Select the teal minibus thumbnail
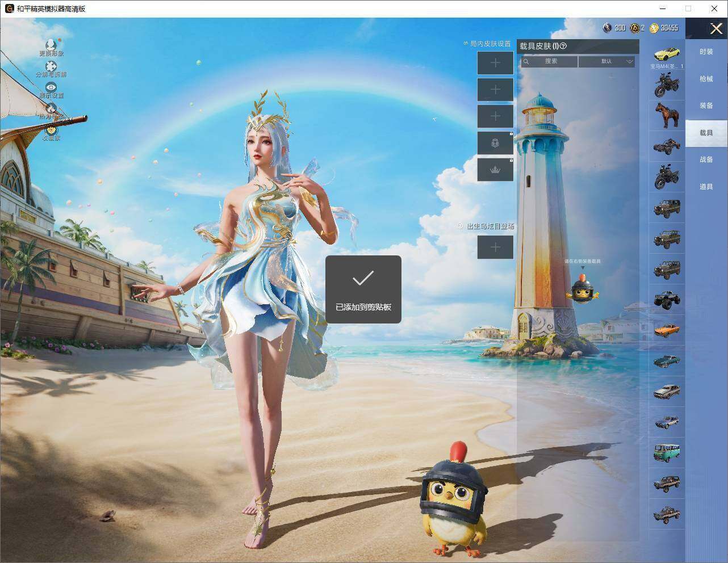728x563 pixels. (667, 452)
